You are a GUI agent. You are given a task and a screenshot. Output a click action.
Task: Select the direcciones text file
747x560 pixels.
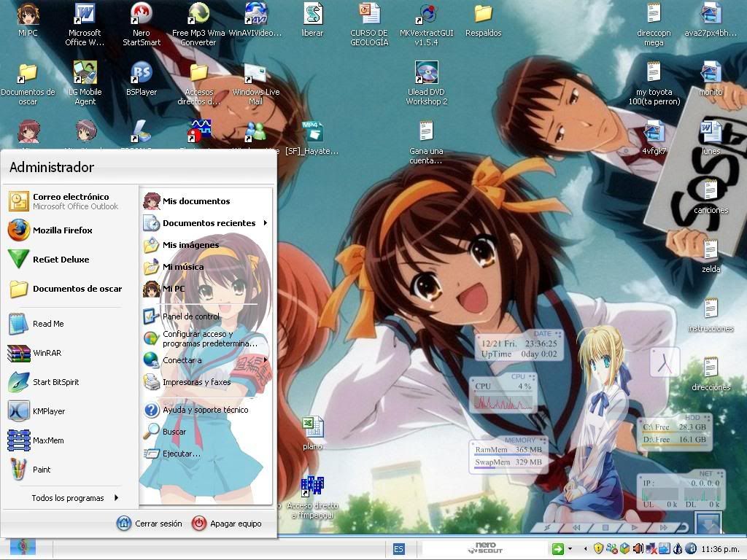(x=711, y=374)
